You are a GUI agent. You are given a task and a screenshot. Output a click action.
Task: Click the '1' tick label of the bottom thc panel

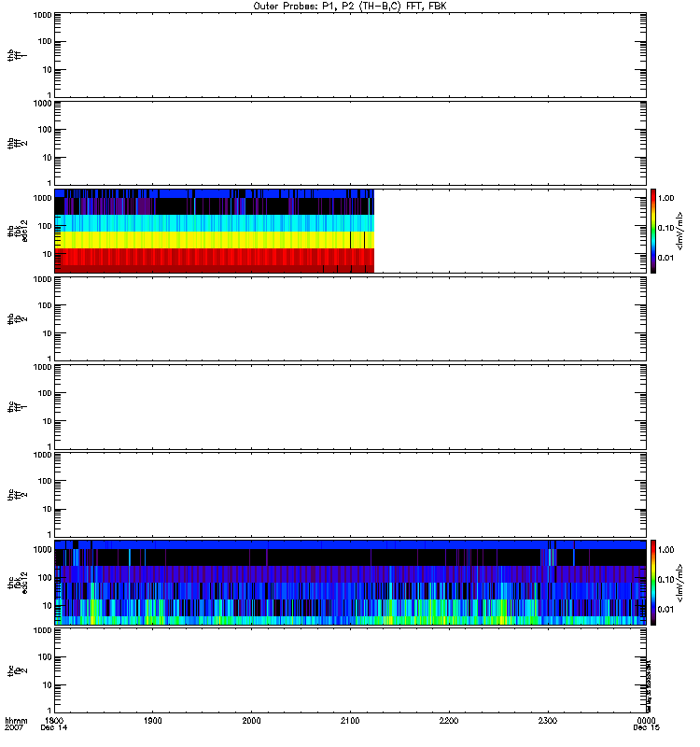49,710
